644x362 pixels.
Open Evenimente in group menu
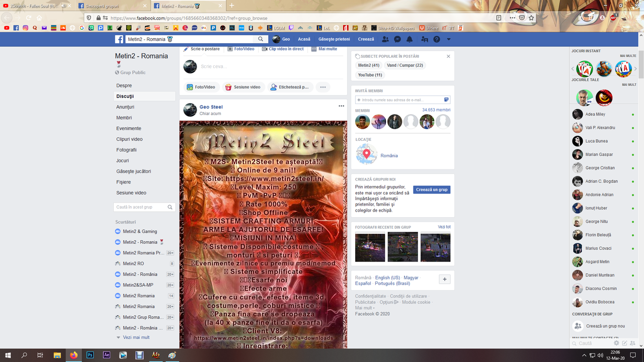[x=129, y=128]
